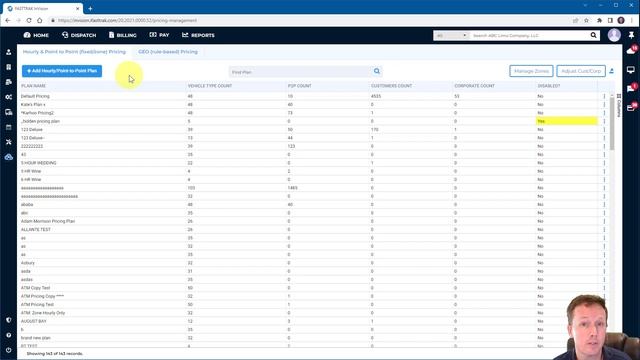The width and height of the screenshot is (640, 360).
Task: Click the highlighted Yes disabled cell
Action: pos(567,121)
